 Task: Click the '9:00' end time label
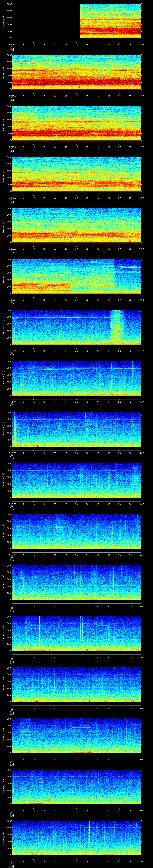pyautogui.click(x=141, y=249)
